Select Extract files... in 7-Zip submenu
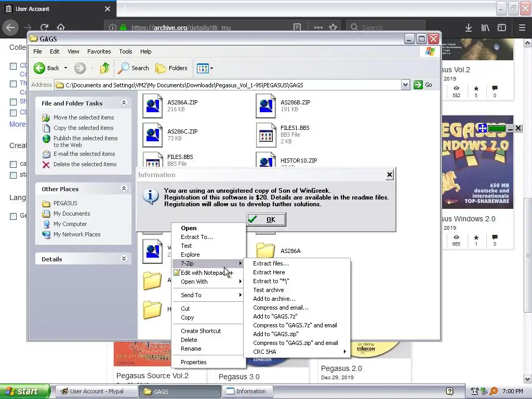 297,263
